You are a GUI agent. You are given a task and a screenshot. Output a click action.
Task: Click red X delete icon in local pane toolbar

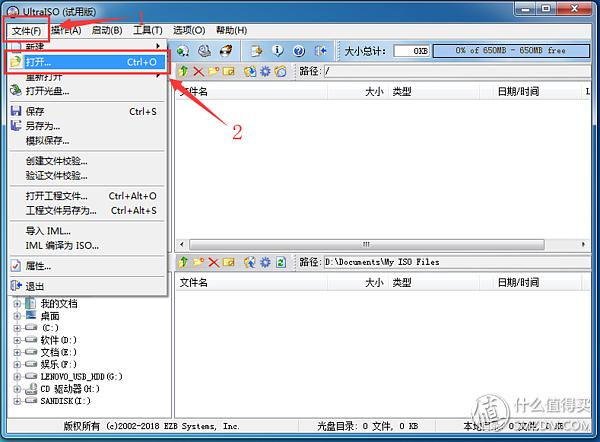click(213, 262)
